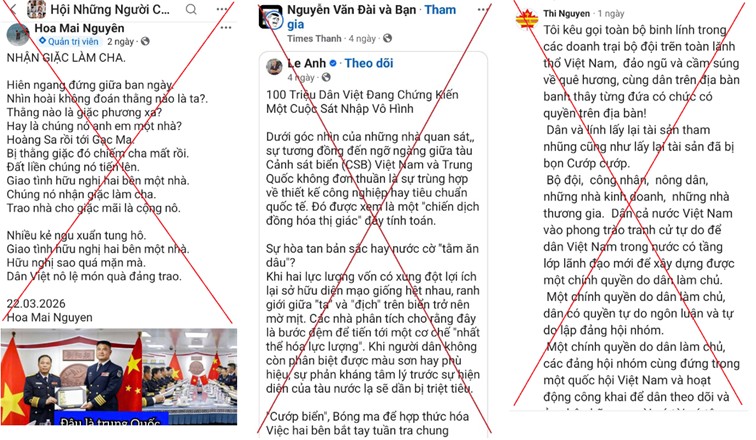
Task: Open group header three-dot menu
Action: click(x=222, y=9)
